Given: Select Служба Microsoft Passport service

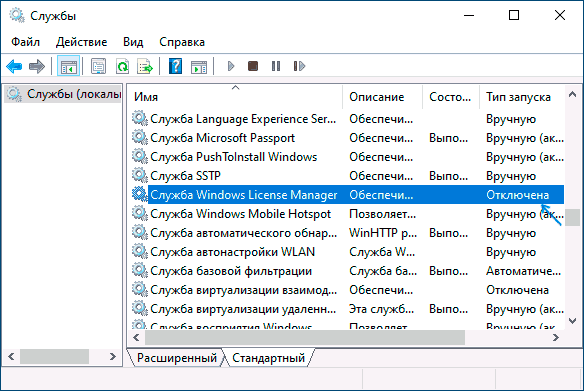Looking at the screenshot, I should point(222,138).
